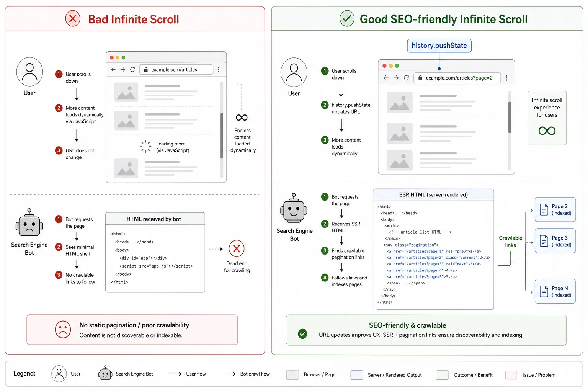Click the <nav class="pagination"> code line

[x=411, y=245]
